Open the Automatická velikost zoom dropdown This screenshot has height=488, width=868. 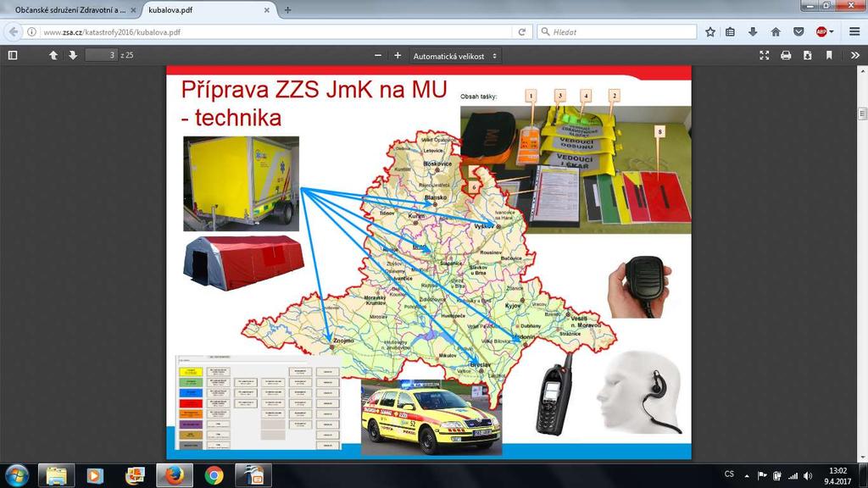(x=455, y=56)
